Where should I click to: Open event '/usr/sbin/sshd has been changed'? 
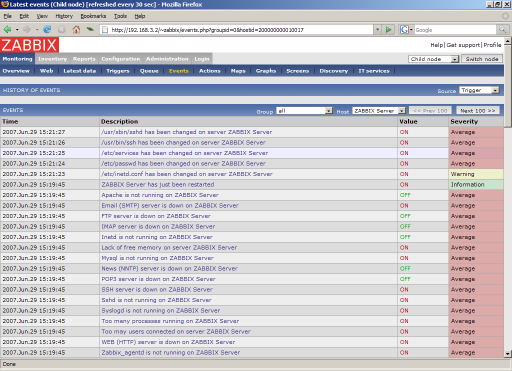(187, 132)
